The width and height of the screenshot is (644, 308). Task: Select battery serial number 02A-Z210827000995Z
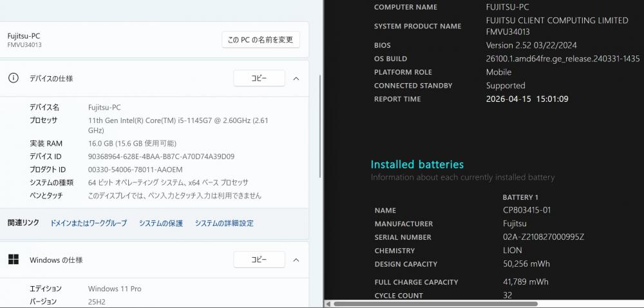click(544, 237)
